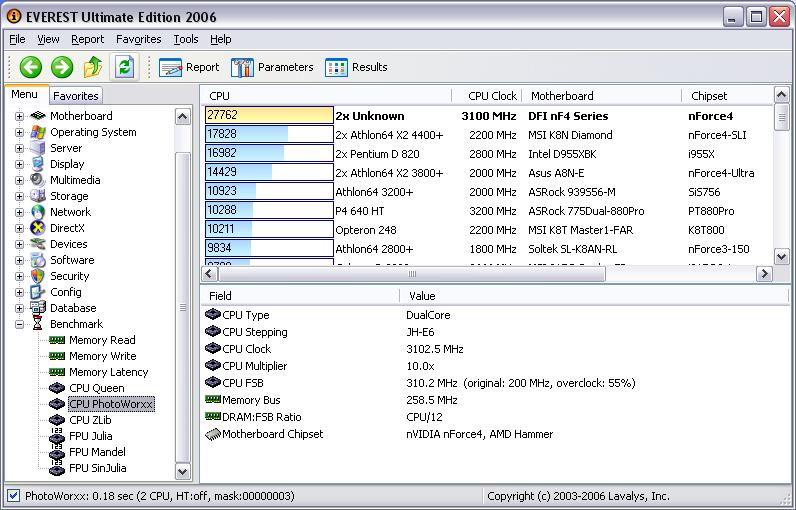Screen dimensions: 796x510
Task: Select the Server tree icon
Action: click(38, 148)
